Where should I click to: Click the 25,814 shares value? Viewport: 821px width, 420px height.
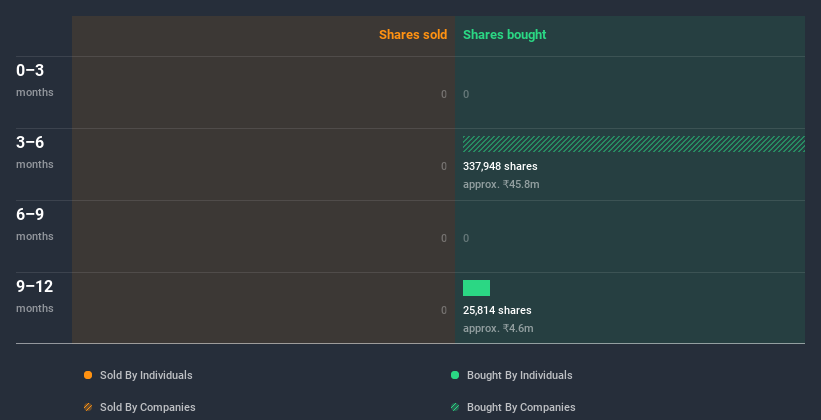click(x=497, y=311)
